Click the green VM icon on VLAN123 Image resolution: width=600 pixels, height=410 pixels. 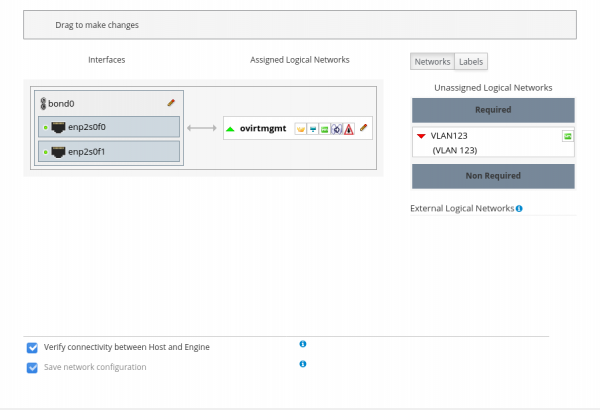tap(567, 136)
